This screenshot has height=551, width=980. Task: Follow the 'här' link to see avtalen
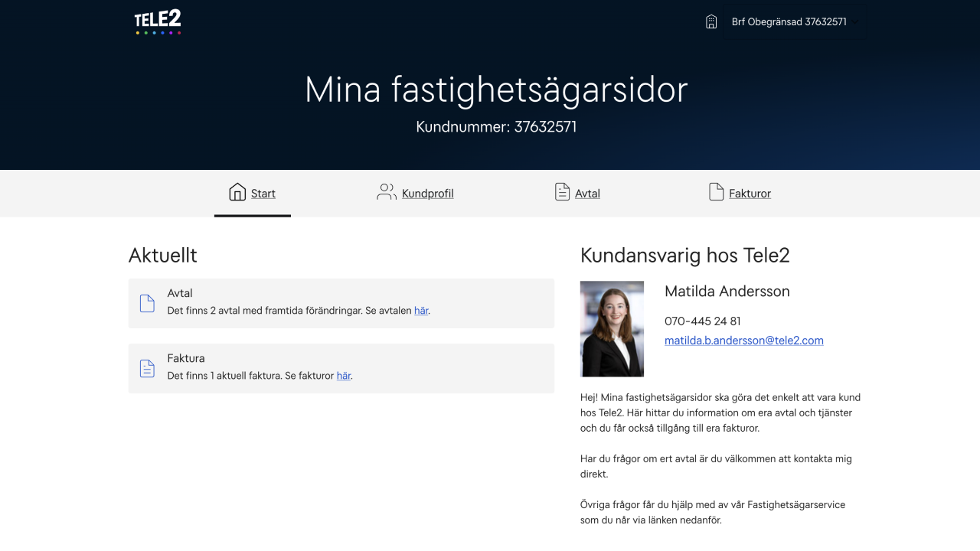(421, 311)
